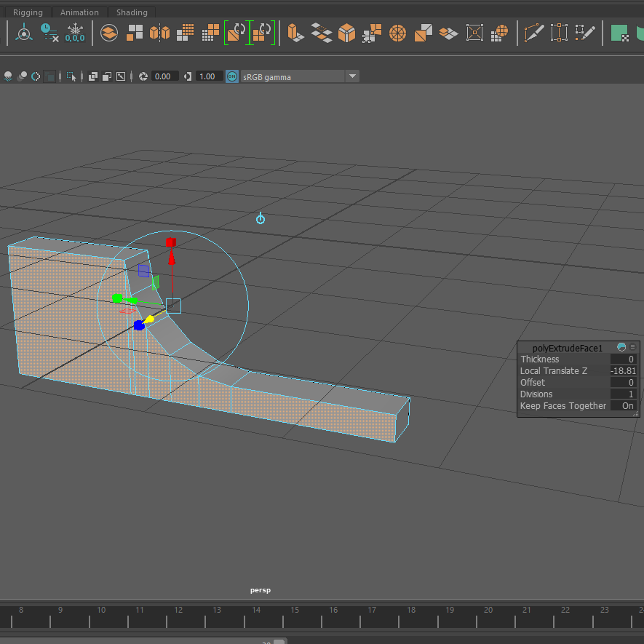The height and width of the screenshot is (644, 644).
Task: Toggle Keep Faces Together On value
Action: [x=627, y=406]
